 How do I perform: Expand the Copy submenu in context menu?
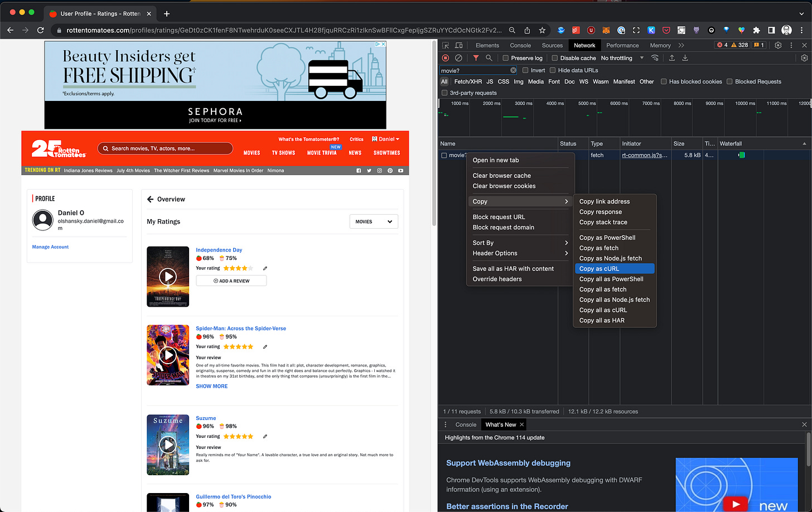520,201
